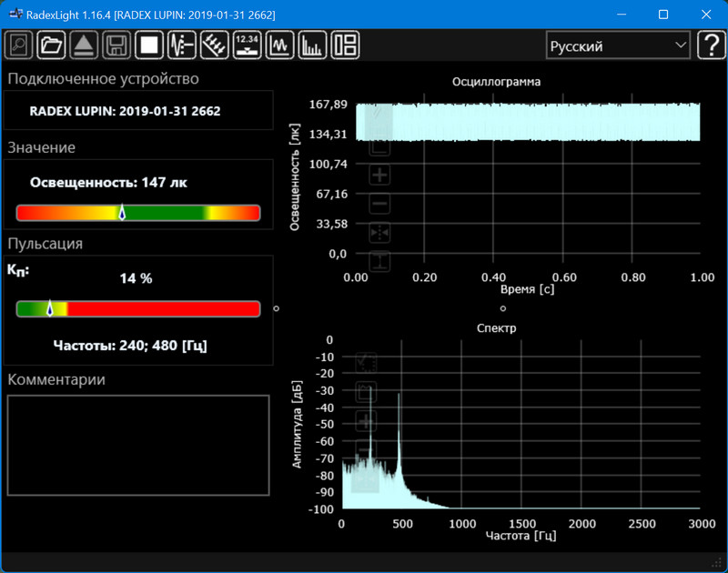Eject the connected device

84,45
